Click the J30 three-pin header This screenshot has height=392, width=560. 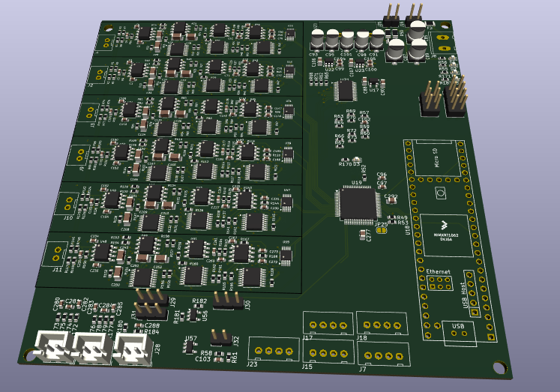[228, 301]
